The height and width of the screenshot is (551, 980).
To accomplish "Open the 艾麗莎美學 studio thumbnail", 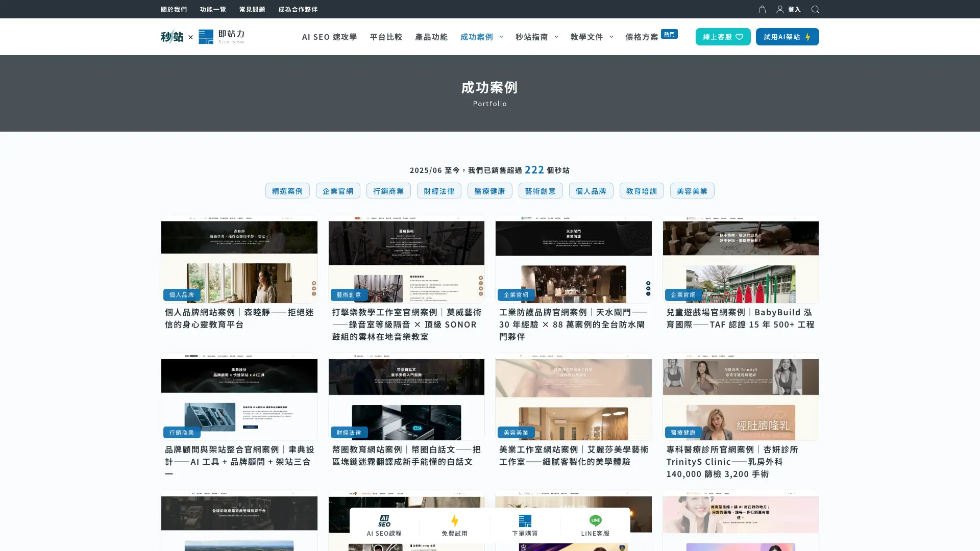I will click(x=573, y=396).
